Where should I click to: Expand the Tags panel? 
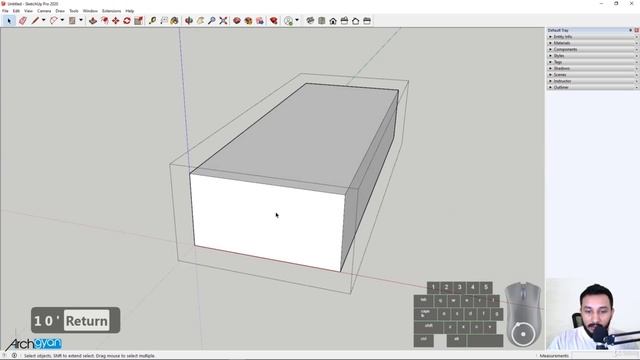[591, 62]
